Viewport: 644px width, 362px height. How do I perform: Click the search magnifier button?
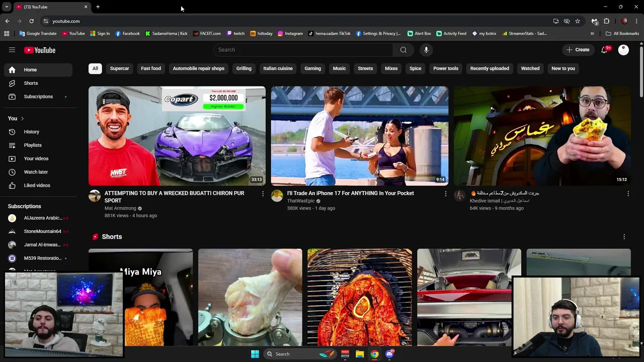404,50
